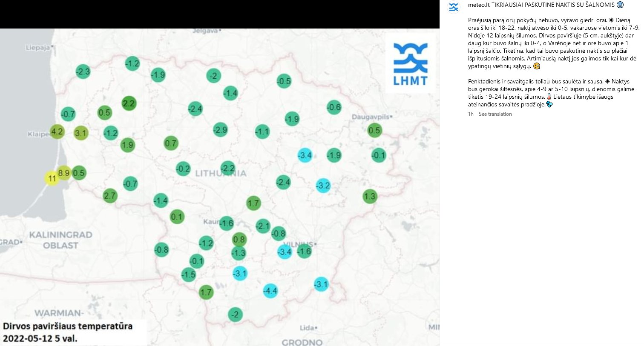Select the 2.7 temperature marker

pos(110,196)
